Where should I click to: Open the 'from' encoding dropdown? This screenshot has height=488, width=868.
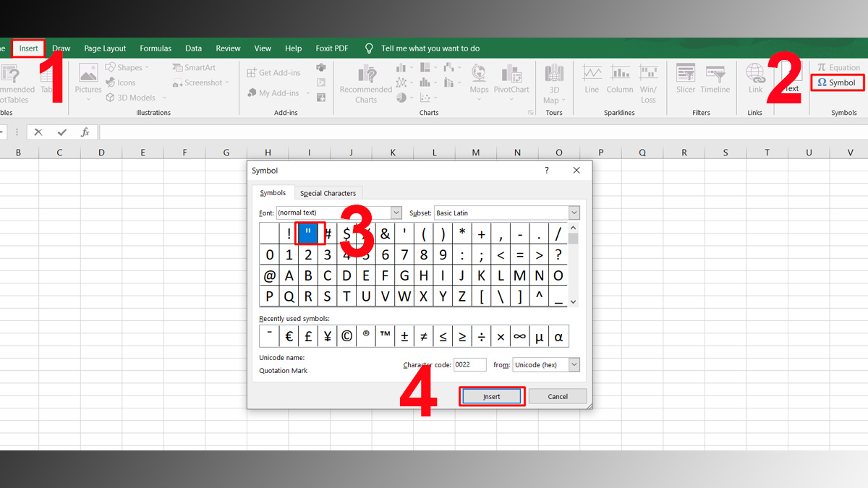[x=574, y=364]
